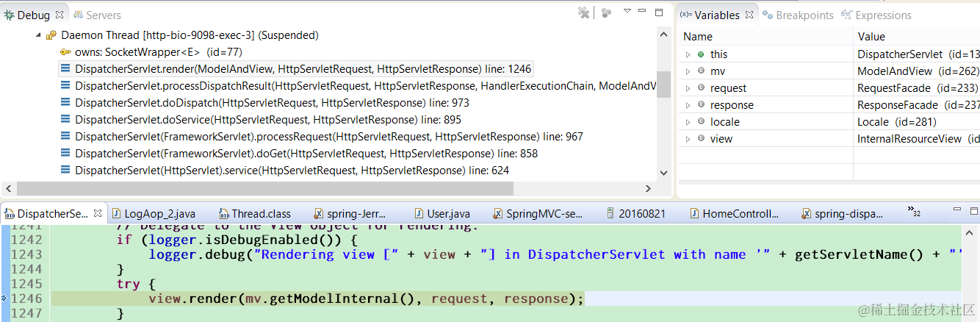Click the stack frame icon of doGet
Image resolution: width=980 pixels, height=322 pixels.
(x=65, y=154)
